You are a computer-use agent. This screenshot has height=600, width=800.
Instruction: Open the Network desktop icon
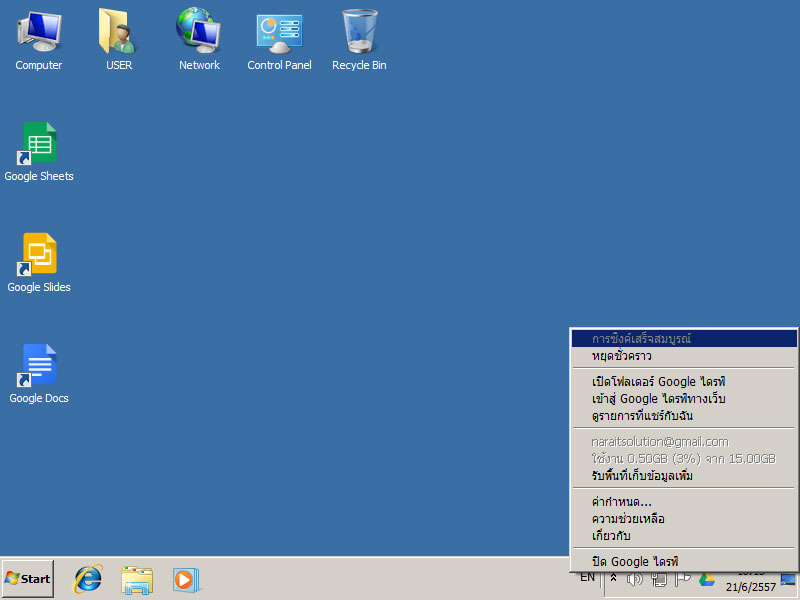coord(199,41)
